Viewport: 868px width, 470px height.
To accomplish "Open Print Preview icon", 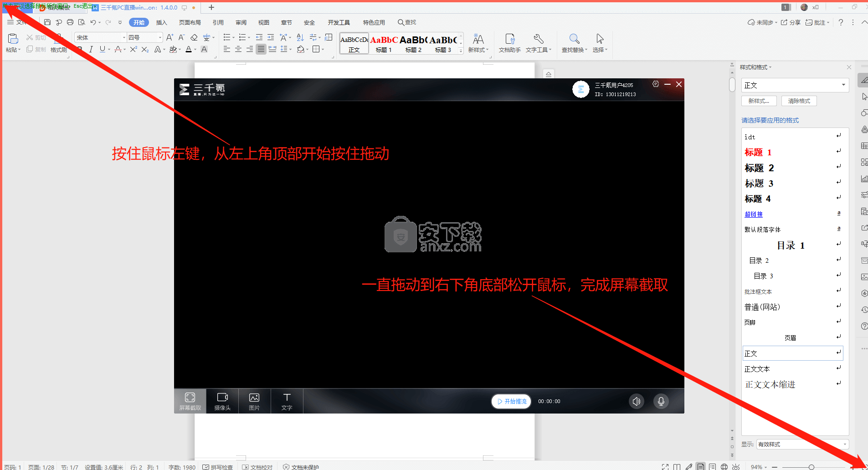I will 82,22.
